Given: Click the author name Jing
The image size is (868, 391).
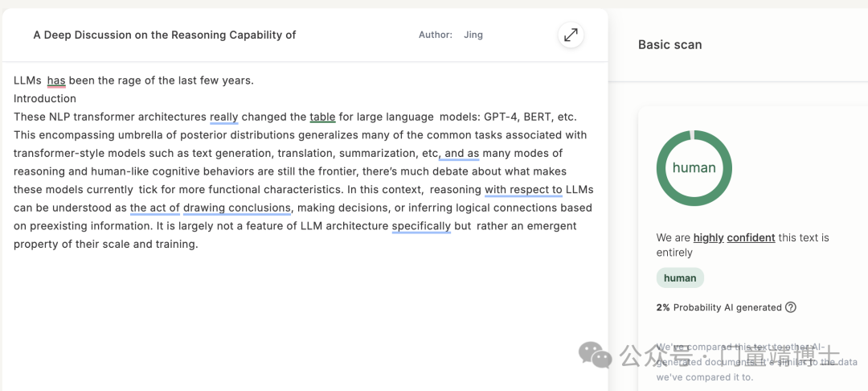Looking at the screenshot, I should point(473,35).
